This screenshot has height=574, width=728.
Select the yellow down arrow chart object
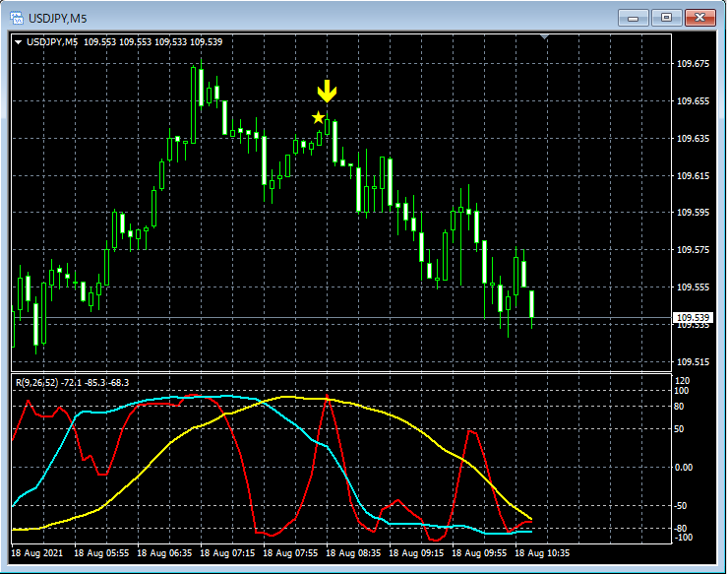coord(327,92)
